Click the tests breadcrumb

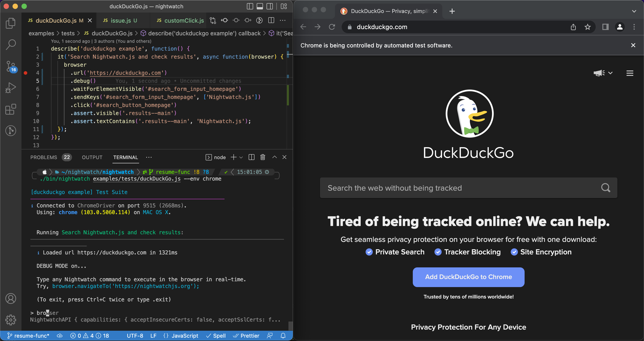click(x=68, y=33)
